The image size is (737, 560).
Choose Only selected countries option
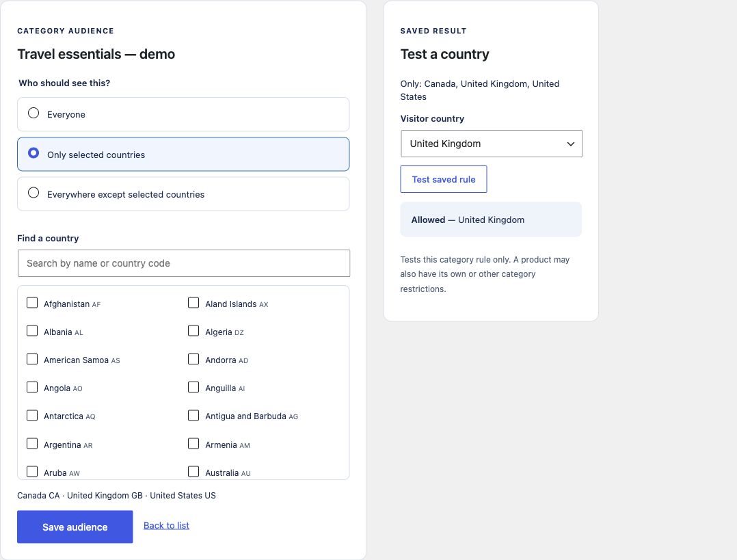[33, 153]
